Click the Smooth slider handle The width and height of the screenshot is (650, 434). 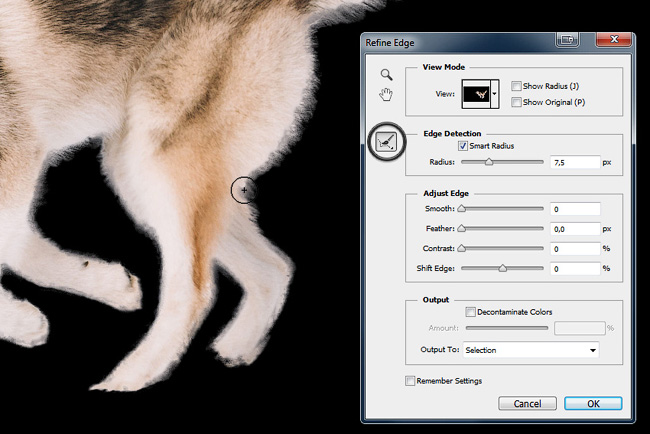[x=461, y=209]
